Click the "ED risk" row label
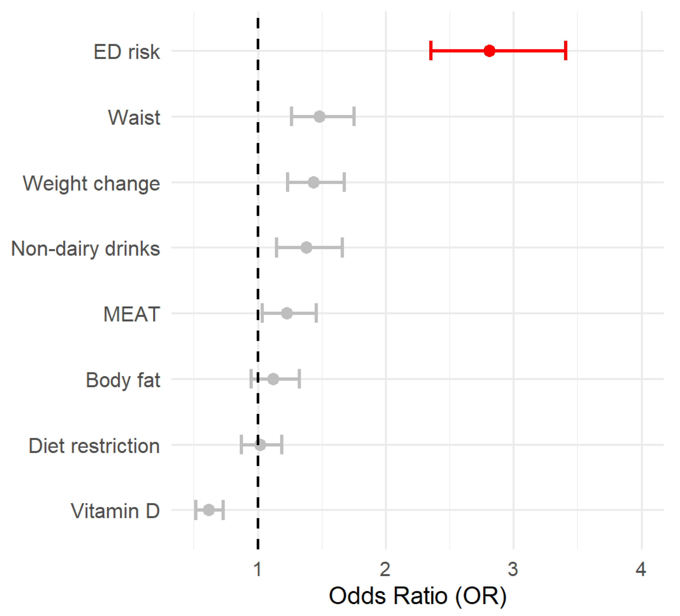 pos(126,52)
